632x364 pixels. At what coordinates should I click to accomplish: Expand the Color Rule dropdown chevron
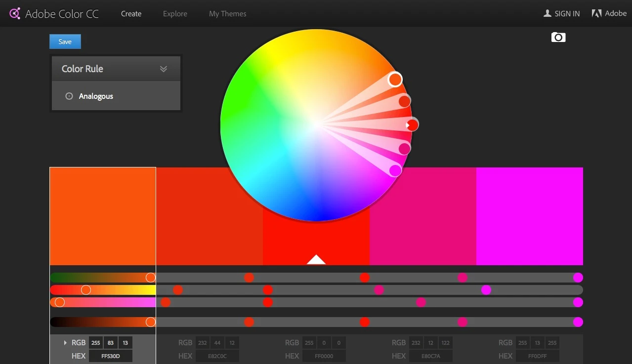[164, 69]
